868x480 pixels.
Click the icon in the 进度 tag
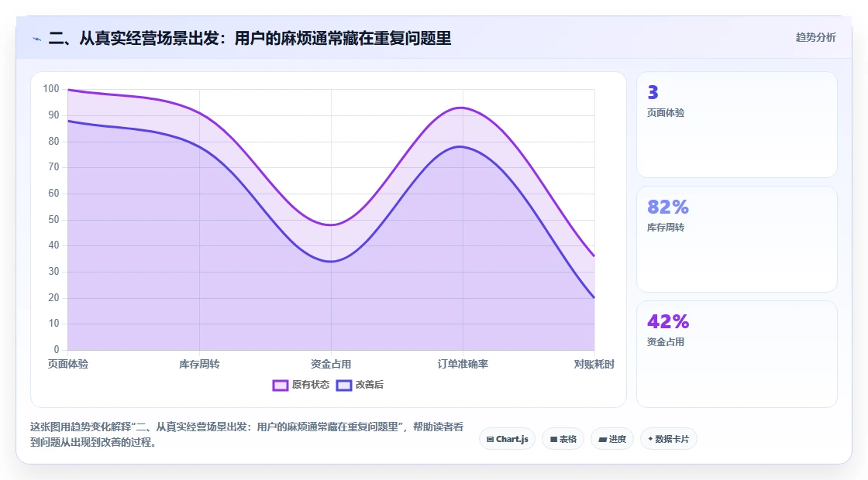[x=603, y=440]
